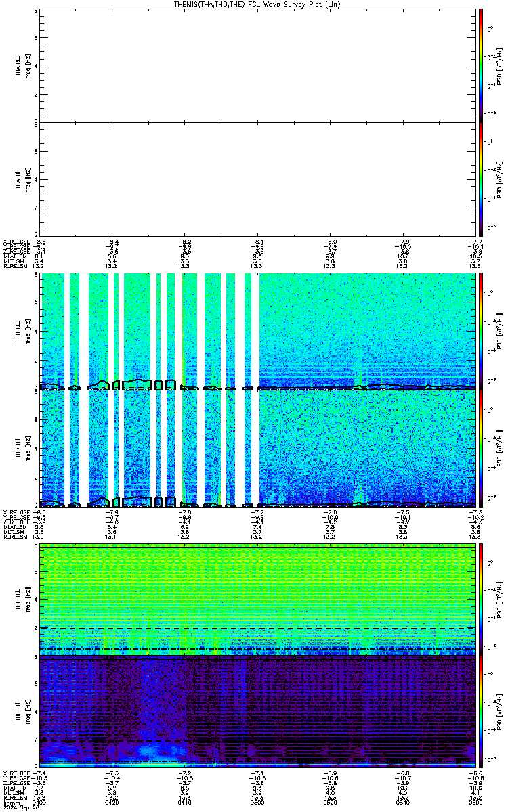Viewport: 508px width, 812px height.
Task: Click the color bar beside THA B-parallel panel
Action: (481, 179)
